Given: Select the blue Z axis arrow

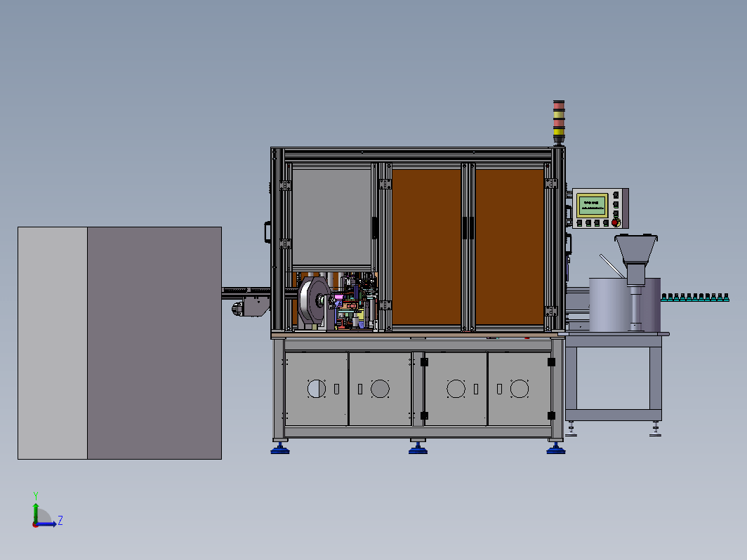Looking at the screenshot, I should [46, 524].
